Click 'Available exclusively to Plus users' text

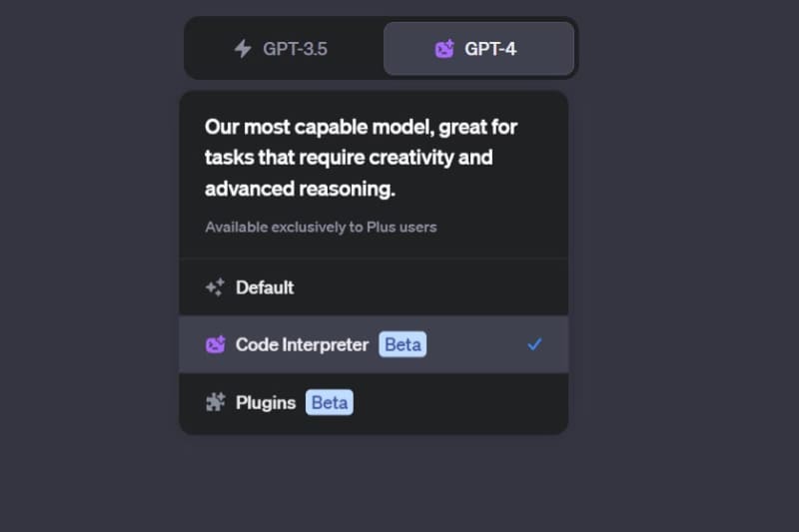coord(321,227)
